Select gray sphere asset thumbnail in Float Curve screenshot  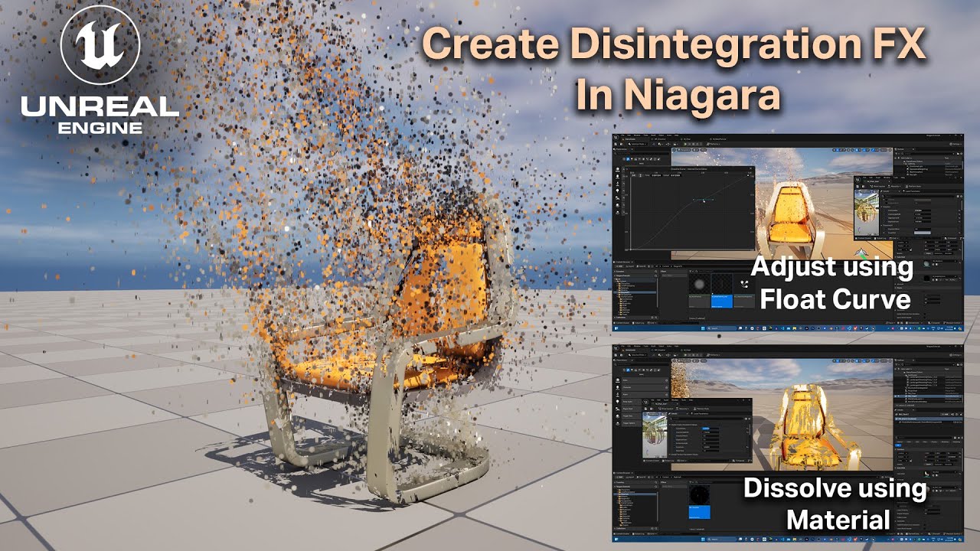pyautogui.click(x=699, y=284)
